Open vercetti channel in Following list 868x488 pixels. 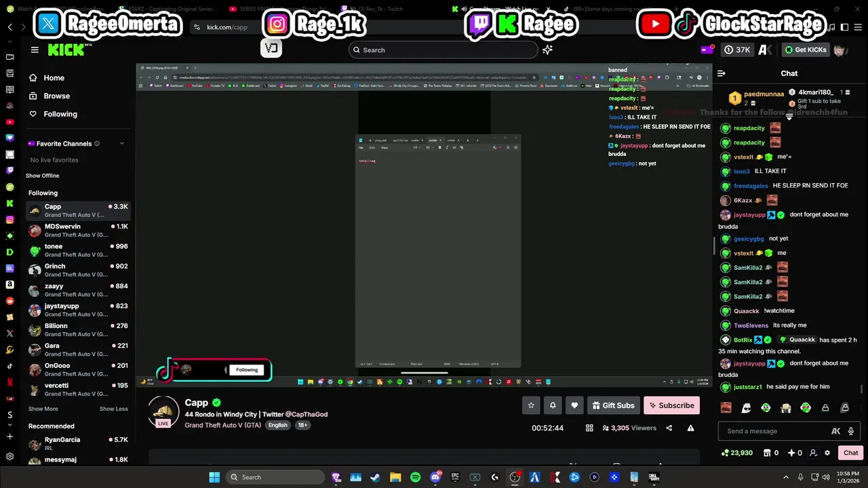point(78,389)
